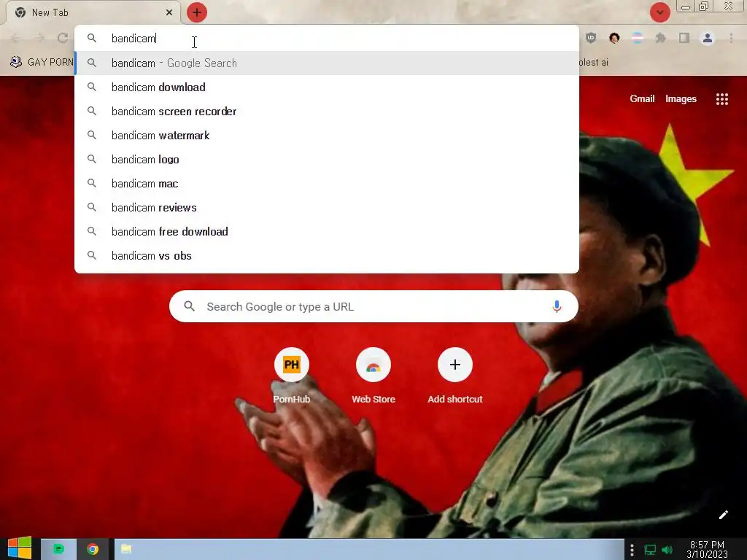The image size is (747, 560).
Task: Select the New Tab tab
Action: (x=93, y=12)
